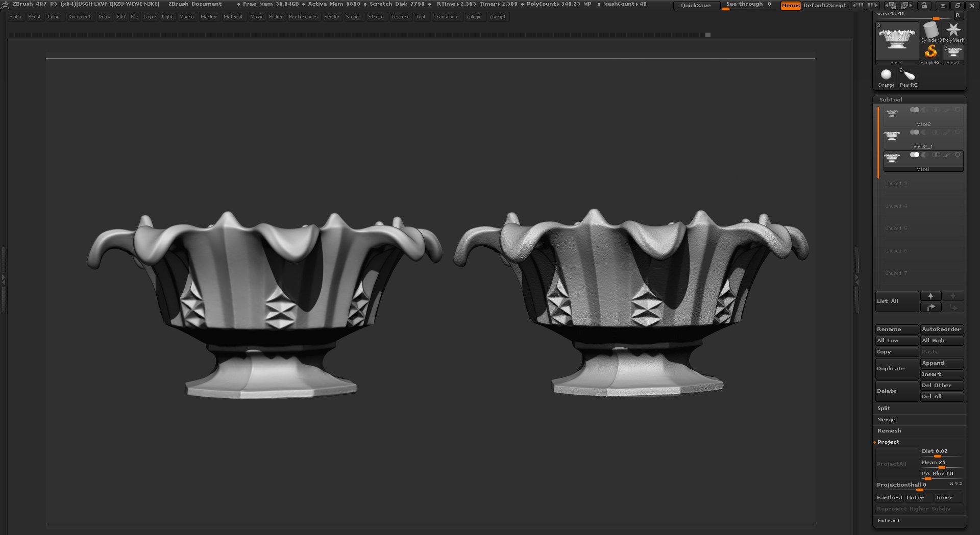This screenshot has height=535, width=980.
Task: Expand the Extract section
Action: [x=888, y=521]
